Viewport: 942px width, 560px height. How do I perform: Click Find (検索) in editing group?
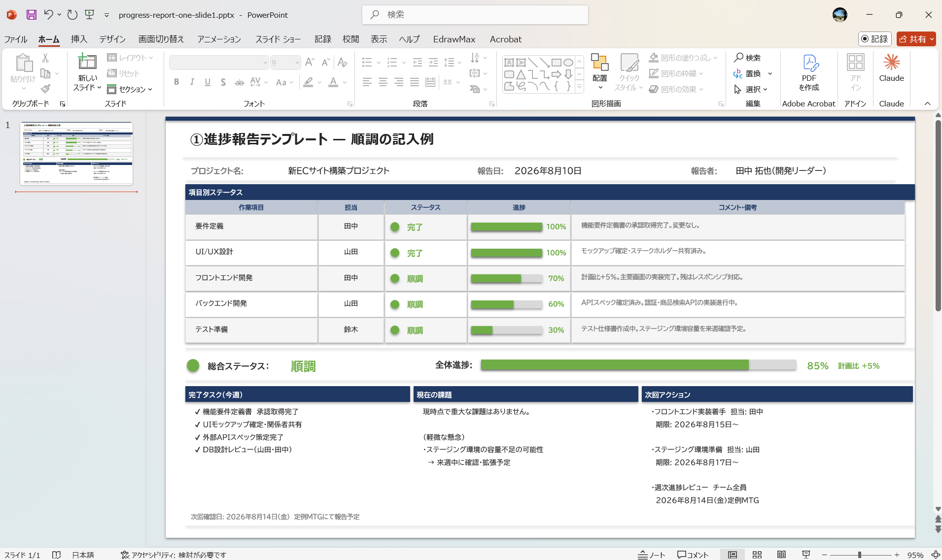747,58
